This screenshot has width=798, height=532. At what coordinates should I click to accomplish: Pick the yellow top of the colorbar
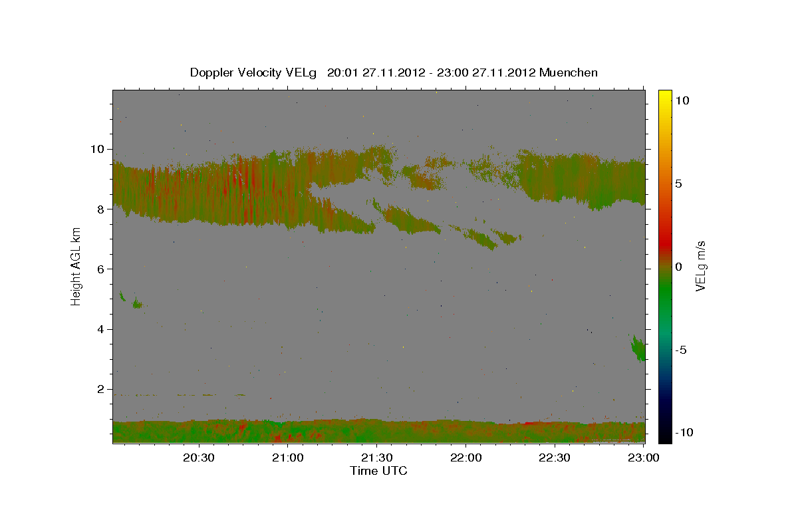coord(664,94)
